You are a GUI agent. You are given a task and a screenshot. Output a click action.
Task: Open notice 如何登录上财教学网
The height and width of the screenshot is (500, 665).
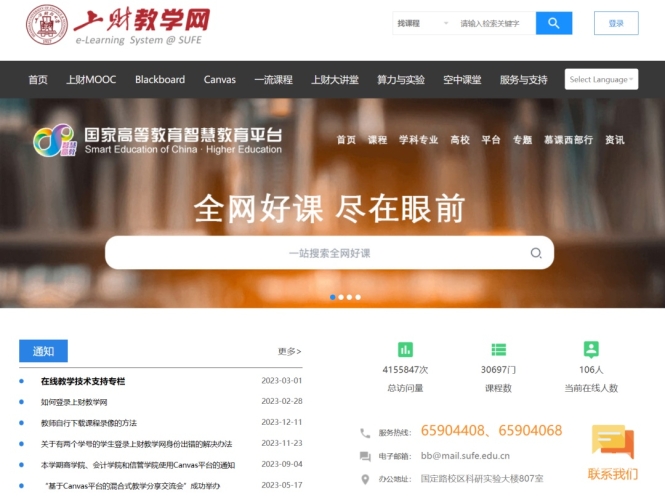74,402
